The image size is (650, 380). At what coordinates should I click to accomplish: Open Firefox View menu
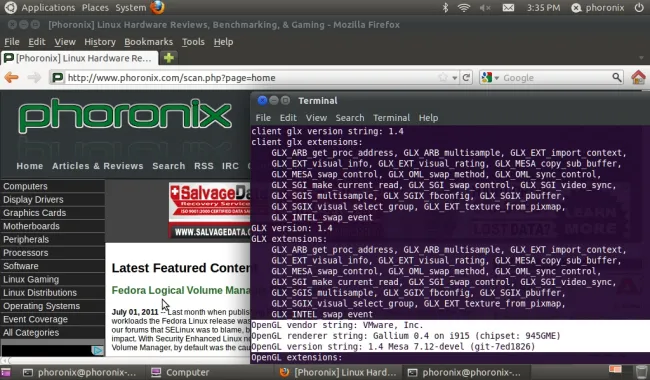point(65,42)
